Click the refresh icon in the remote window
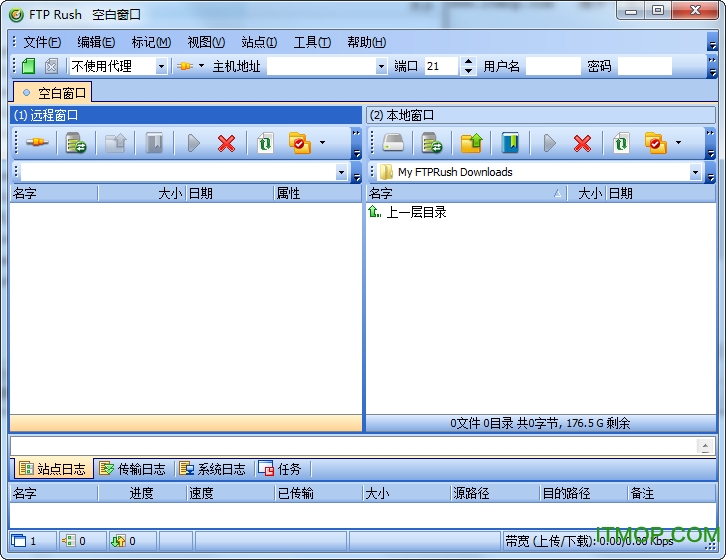This screenshot has width=726, height=560. point(265,143)
